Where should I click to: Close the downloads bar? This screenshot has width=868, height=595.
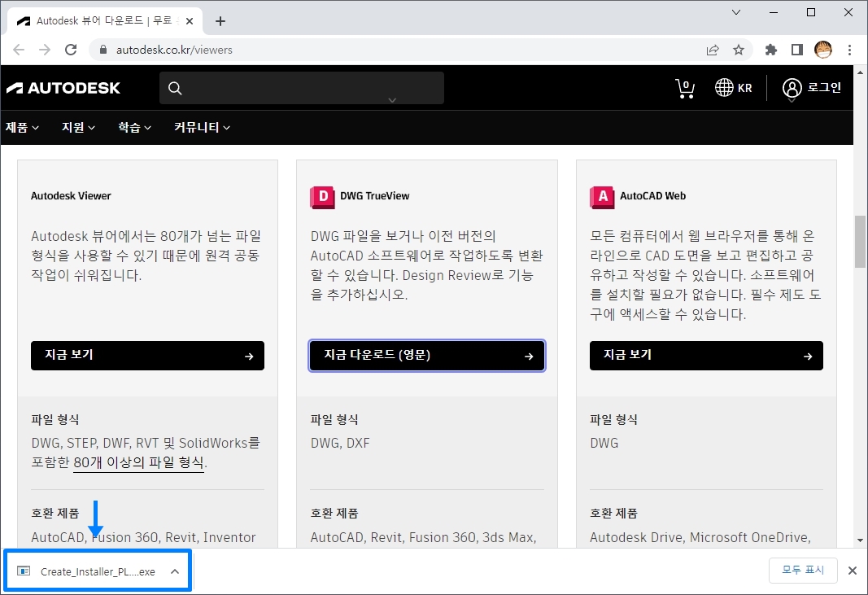pyautogui.click(x=853, y=570)
